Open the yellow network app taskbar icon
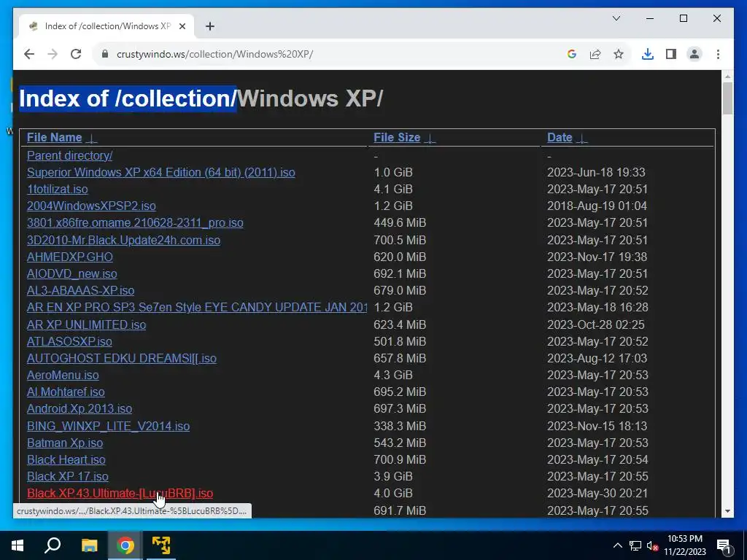This screenshot has height=560, width=747. click(161, 545)
